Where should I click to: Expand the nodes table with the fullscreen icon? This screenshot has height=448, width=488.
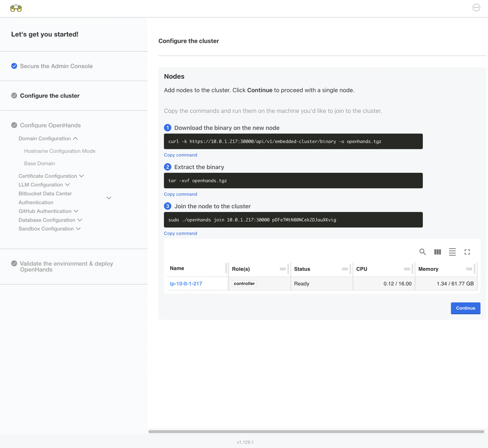[467, 252]
